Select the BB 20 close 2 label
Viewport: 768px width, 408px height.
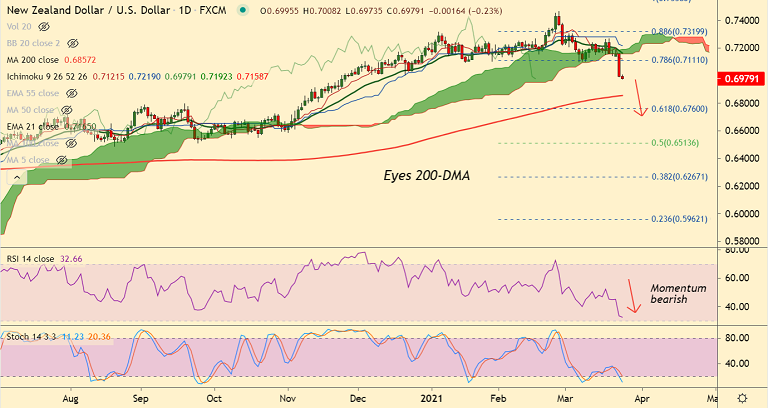(33, 43)
